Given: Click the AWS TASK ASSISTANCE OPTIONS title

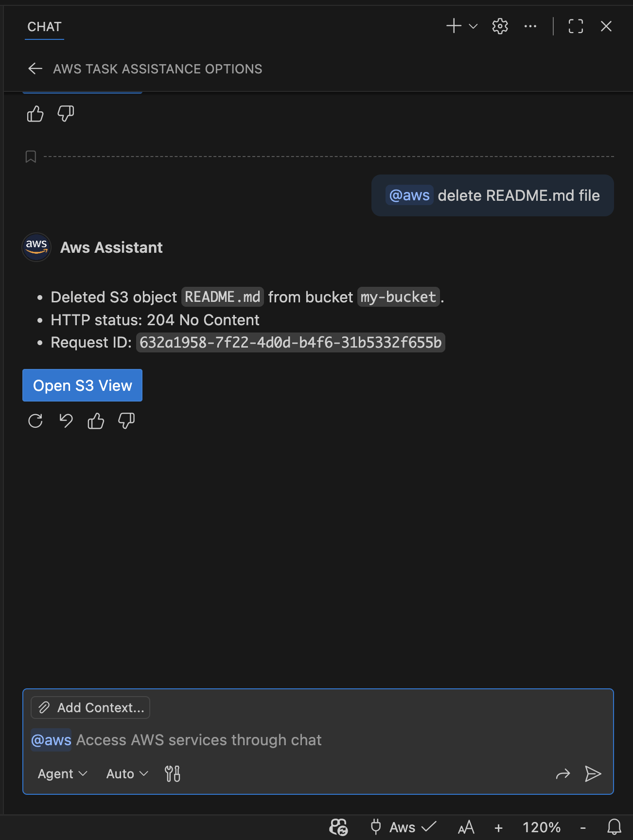Looking at the screenshot, I should (x=158, y=69).
